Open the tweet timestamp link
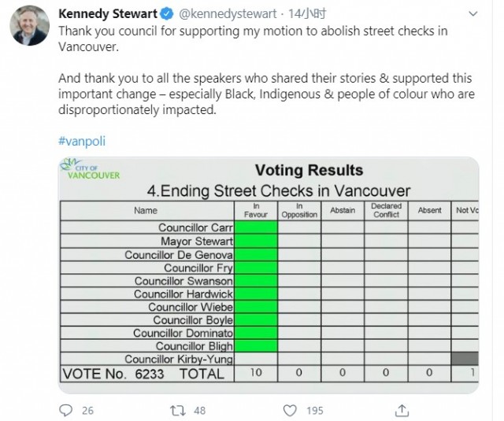Viewport: 504px width, 421px height. click(x=307, y=14)
